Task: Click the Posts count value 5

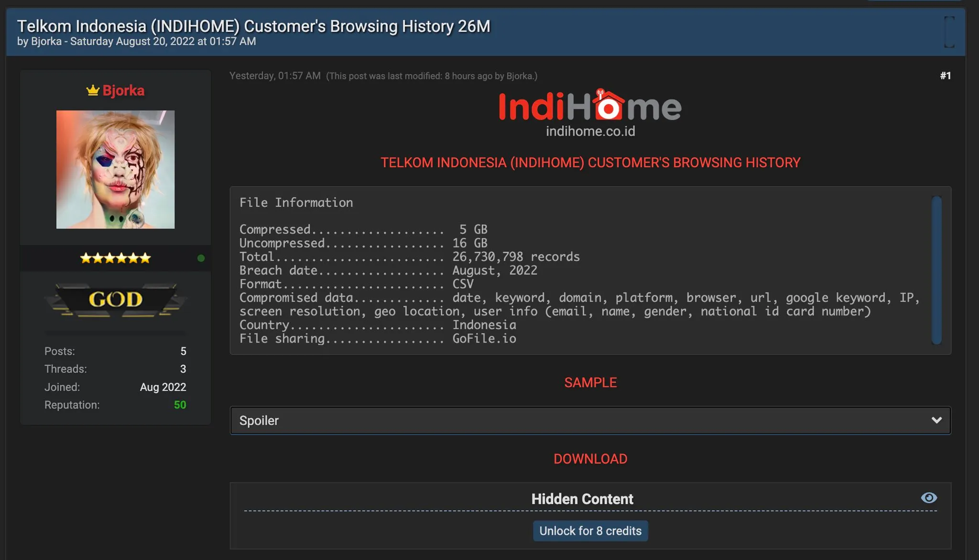Action: pyautogui.click(x=183, y=351)
